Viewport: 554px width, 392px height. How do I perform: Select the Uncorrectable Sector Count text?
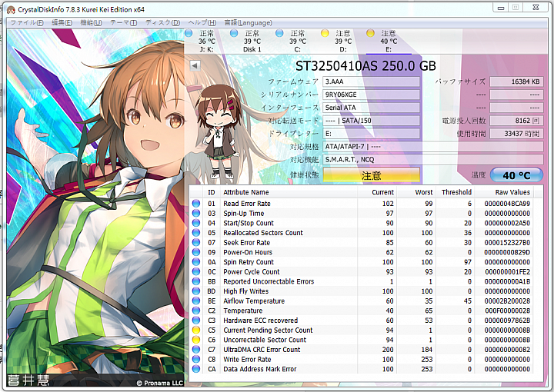tap(265, 340)
